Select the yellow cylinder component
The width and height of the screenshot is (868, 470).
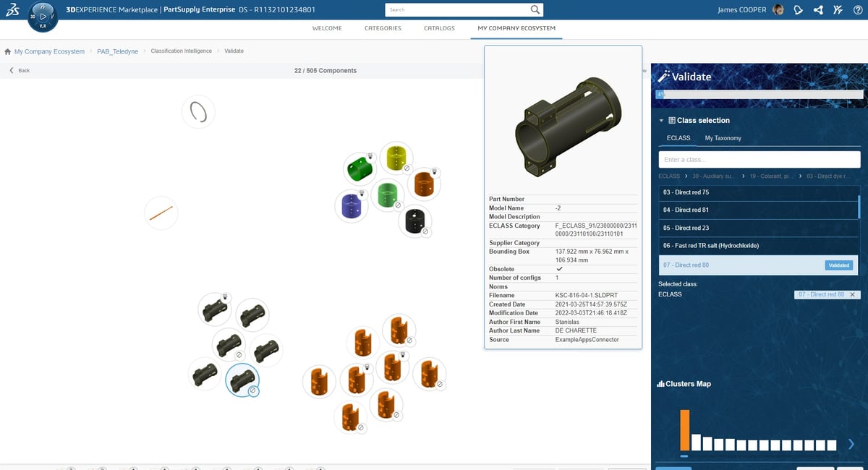coord(396,158)
